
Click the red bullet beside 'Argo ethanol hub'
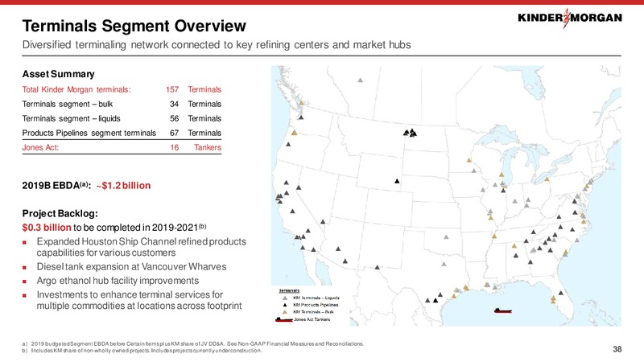pyautogui.click(x=25, y=281)
